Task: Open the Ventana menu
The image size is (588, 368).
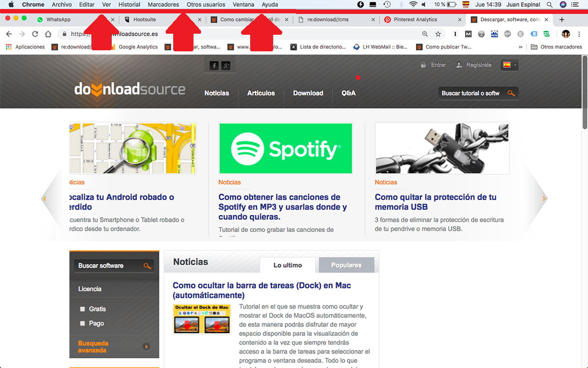Action: click(x=243, y=4)
